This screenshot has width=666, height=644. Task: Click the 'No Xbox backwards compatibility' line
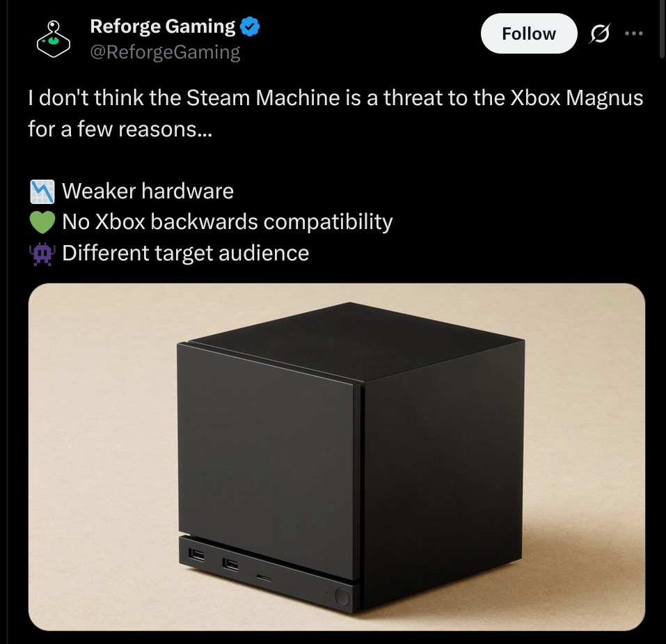pos(228,222)
